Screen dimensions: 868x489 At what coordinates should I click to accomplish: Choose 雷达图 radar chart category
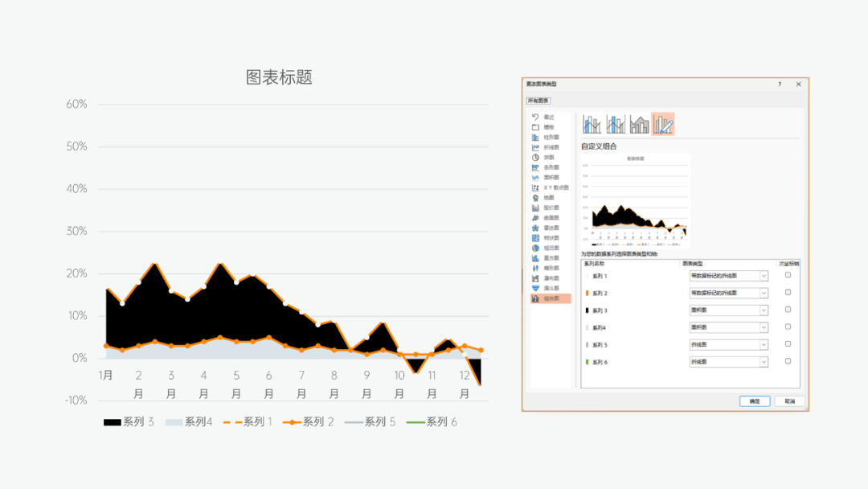pos(550,228)
